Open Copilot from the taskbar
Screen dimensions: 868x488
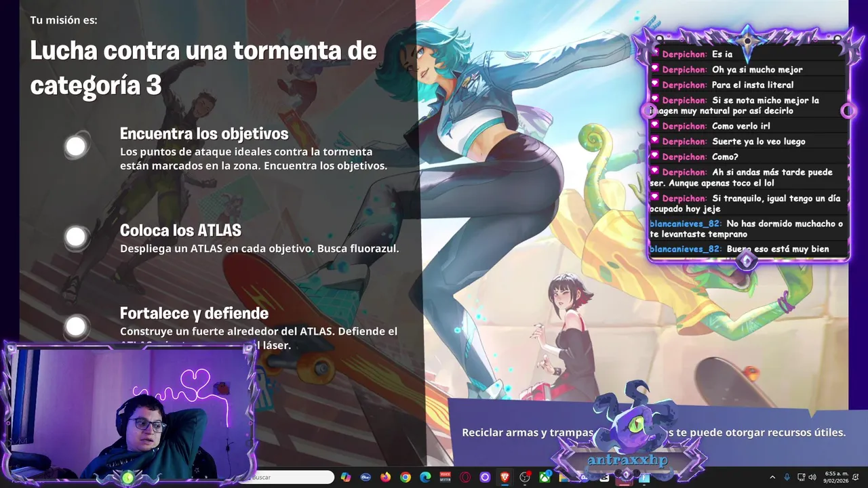click(346, 477)
